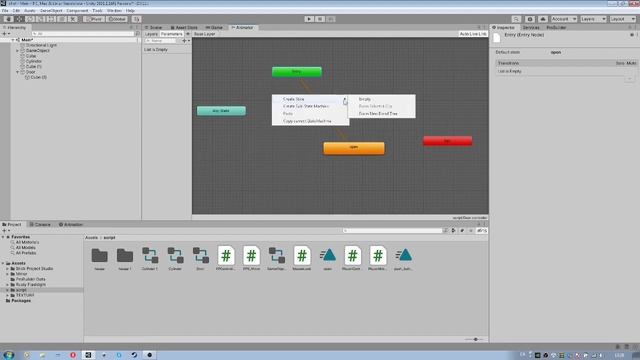Collapse the Door item in Hierarchy
The height and width of the screenshot is (360, 640).
[x=18, y=72]
